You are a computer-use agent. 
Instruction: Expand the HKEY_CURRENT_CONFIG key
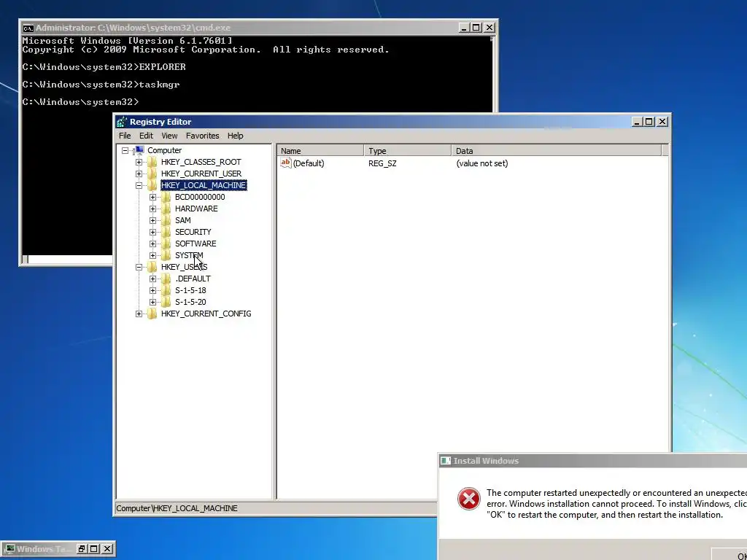point(139,314)
